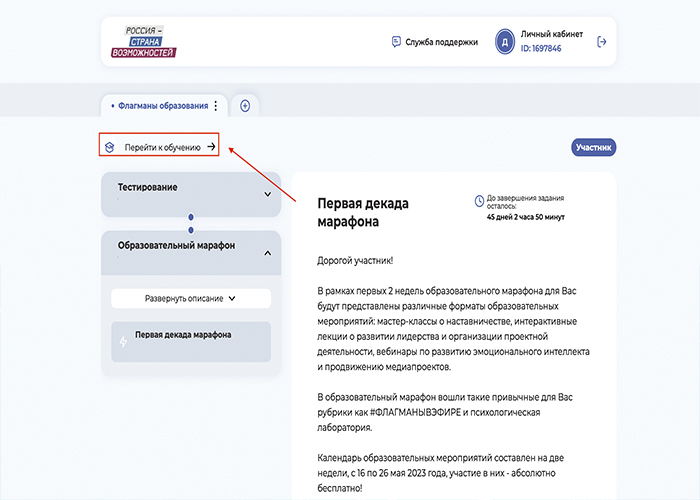
Task: Expand description with Развернуть описание
Action: 191,298
